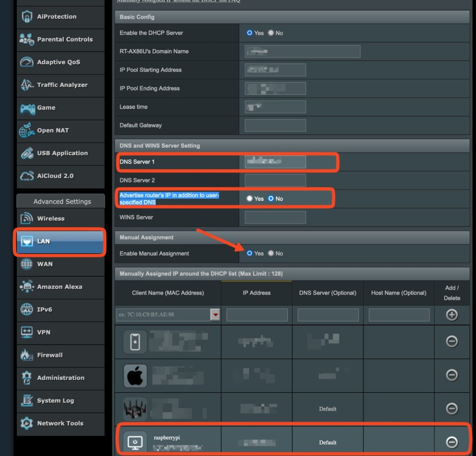
Task: Open the Firewall flame icon
Action: (26, 355)
